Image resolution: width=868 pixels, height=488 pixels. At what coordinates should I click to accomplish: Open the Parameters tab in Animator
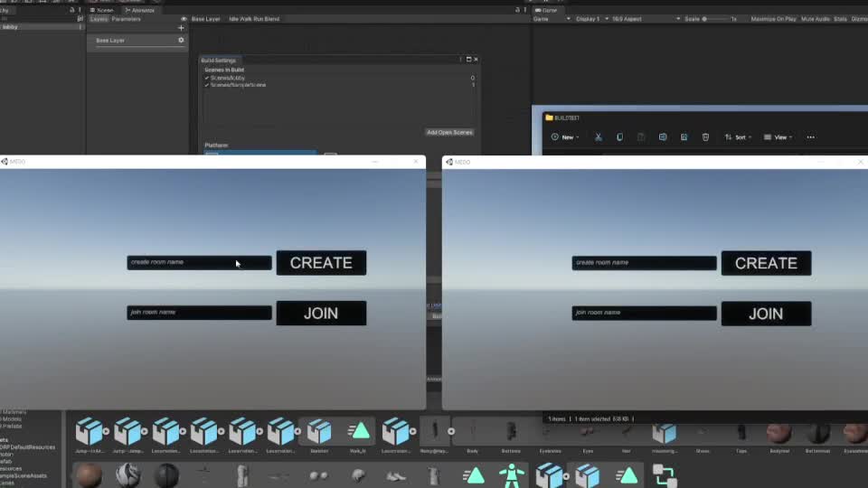pos(127,19)
